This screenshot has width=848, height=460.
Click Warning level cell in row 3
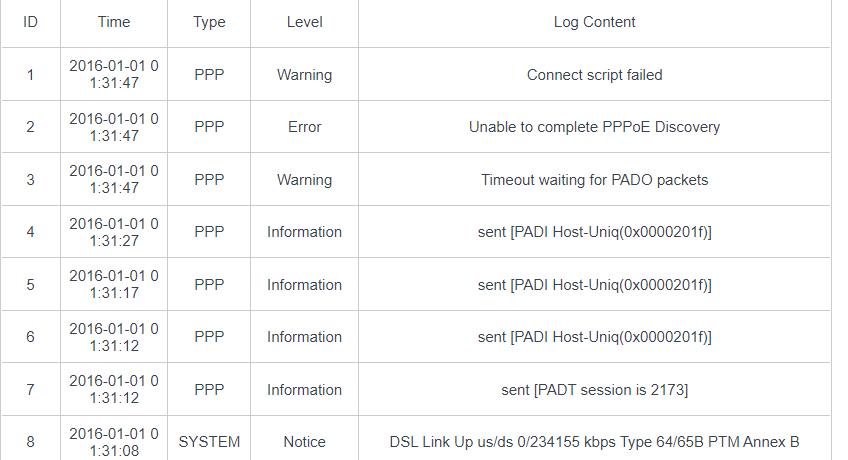[x=304, y=179]
